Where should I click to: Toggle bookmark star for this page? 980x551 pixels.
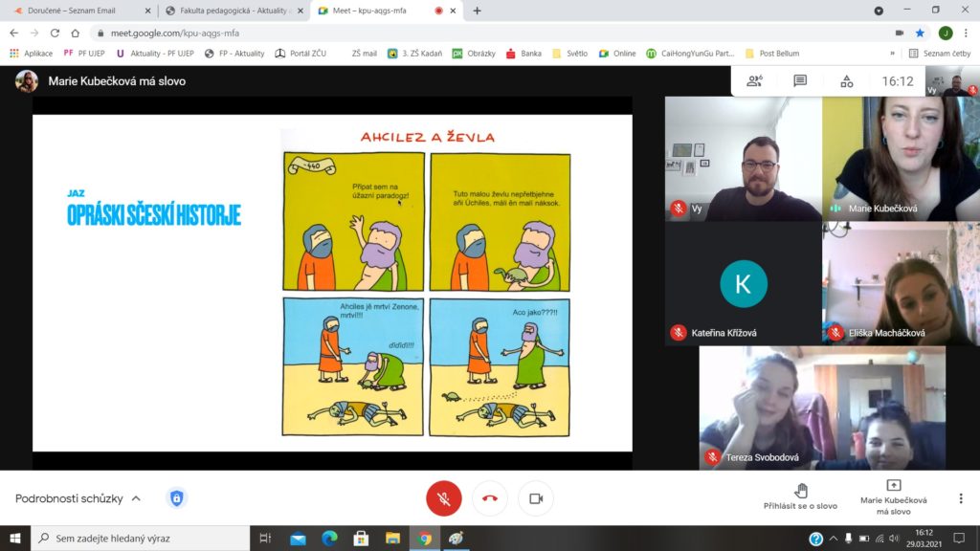(x=920, y=33)
